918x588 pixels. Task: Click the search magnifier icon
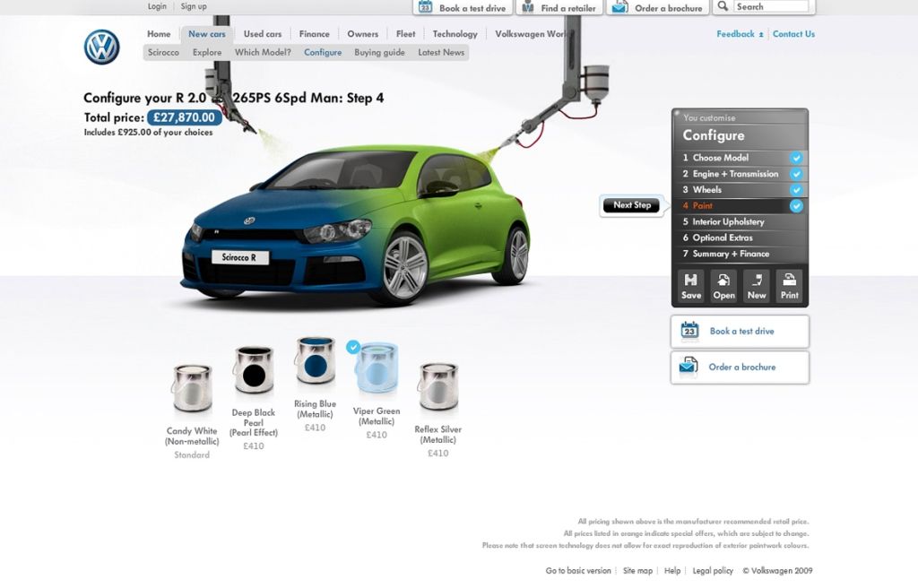[723, 7]
